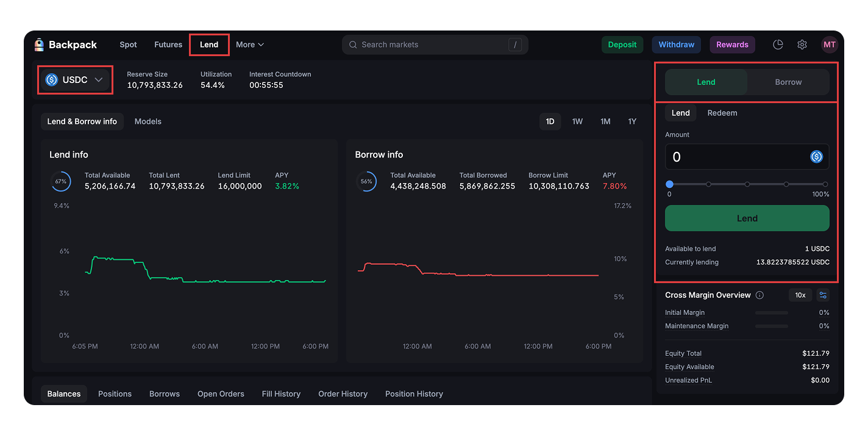Toggle chart timeframe to 1W
This screenshot has width=868, height=435.
[x=577, y=121]
